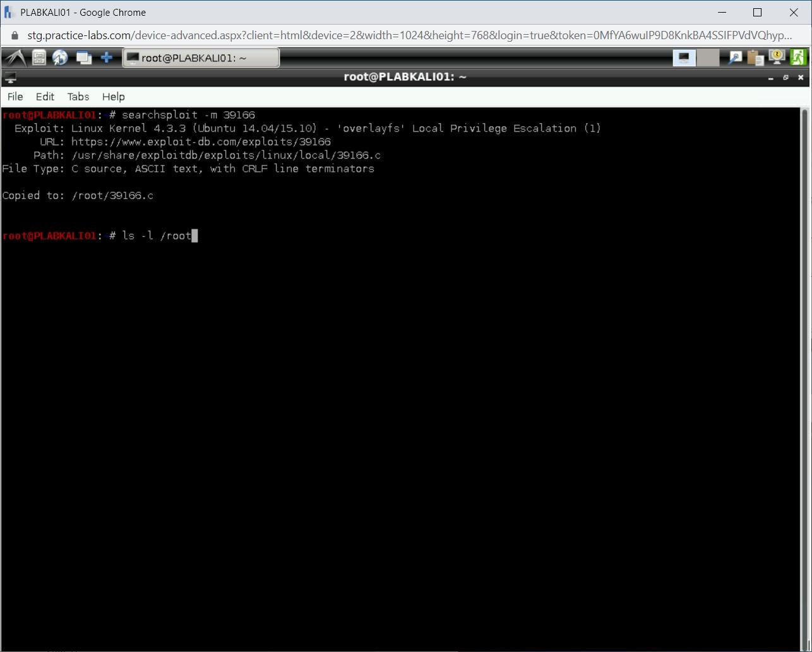Screen dimensions: 812x652
Task: Expand the Help menu
Action: [x=114, y=97]
